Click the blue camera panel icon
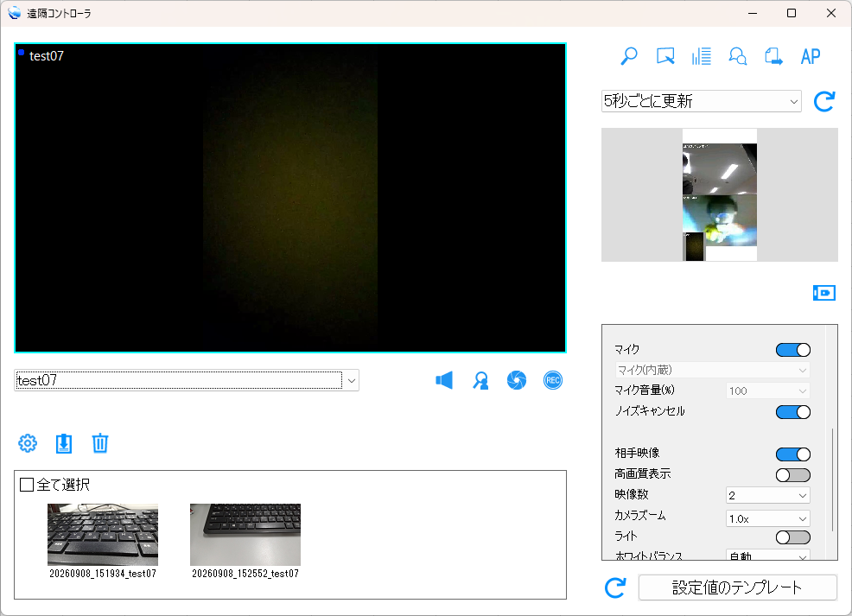The image size is (852, 616). point(823,293)
